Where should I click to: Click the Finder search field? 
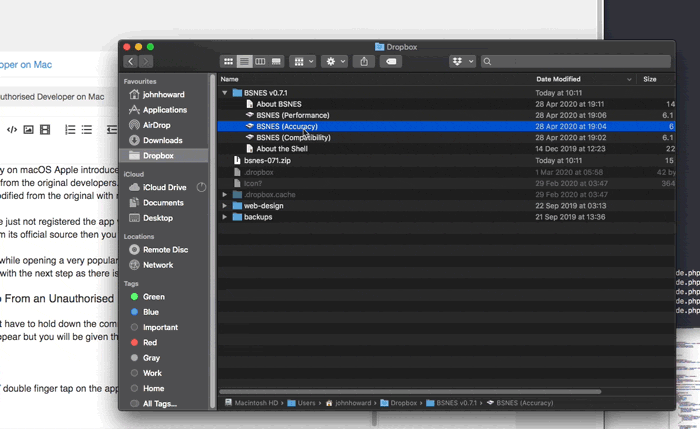point(576,62)
